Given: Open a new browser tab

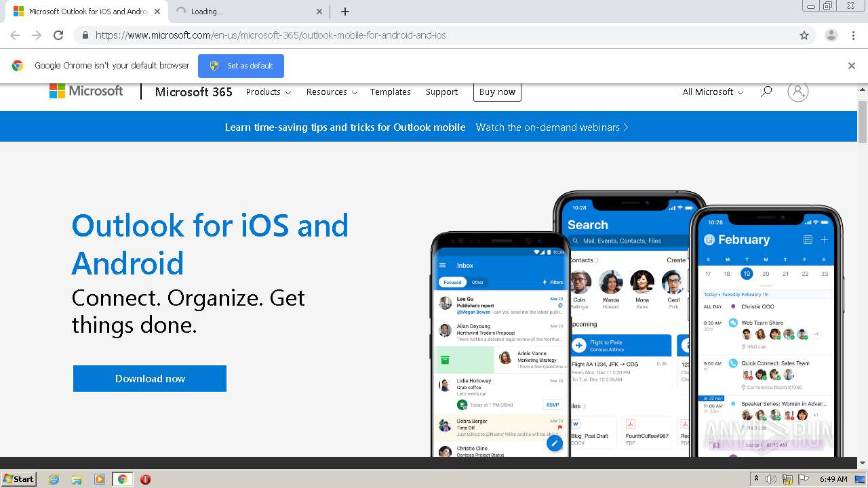Looking at the screenshot, I should point(344,12).
